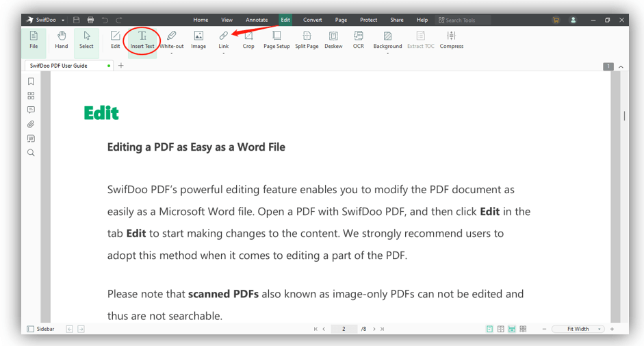Insert an Image via ribbon
This screenshot has height=346, width=644.
tap(198, 40)
